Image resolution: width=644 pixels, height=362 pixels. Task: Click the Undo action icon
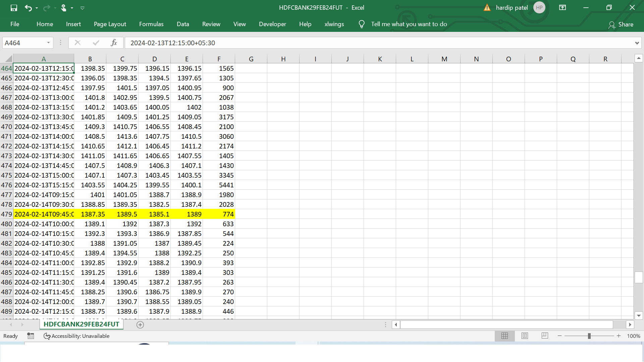[28, 7]
